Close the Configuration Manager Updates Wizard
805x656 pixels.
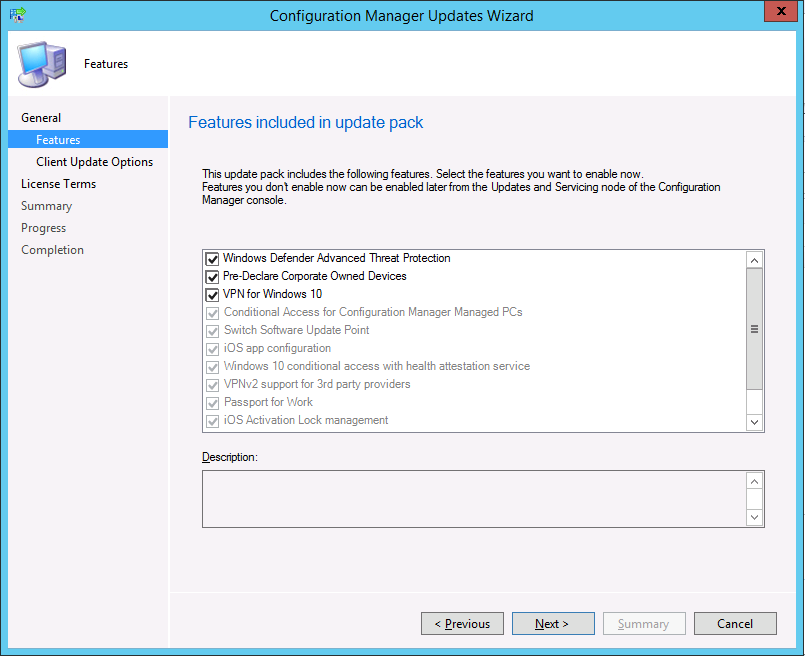[781, 11]
